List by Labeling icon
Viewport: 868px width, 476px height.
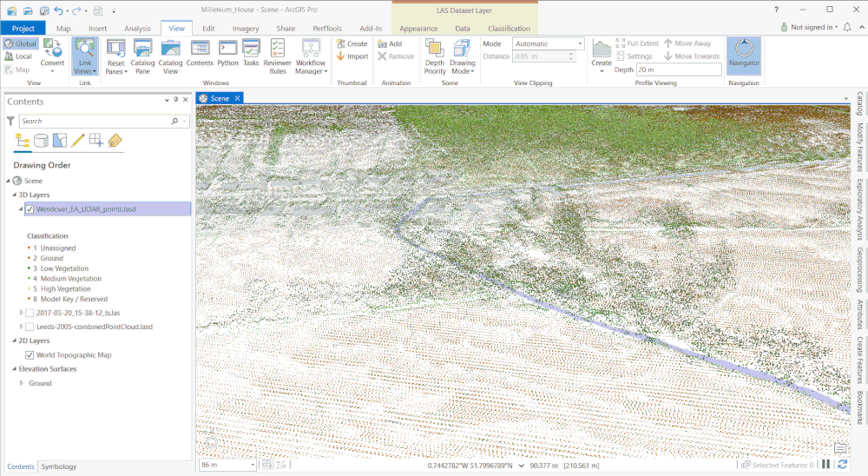click(x=115, y=141)
